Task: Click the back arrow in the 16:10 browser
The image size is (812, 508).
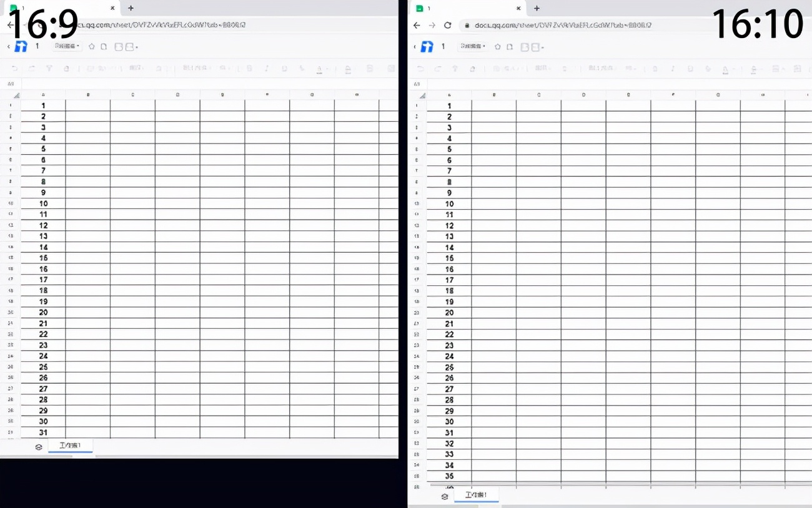Action: pyautogui.click(x=417, y=26)
